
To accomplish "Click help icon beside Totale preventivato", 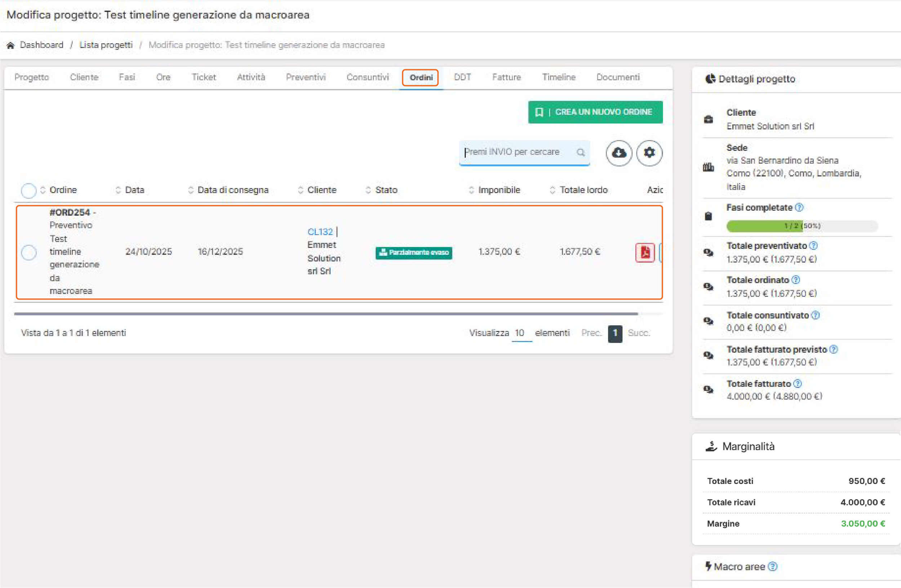I will [813, 246].
